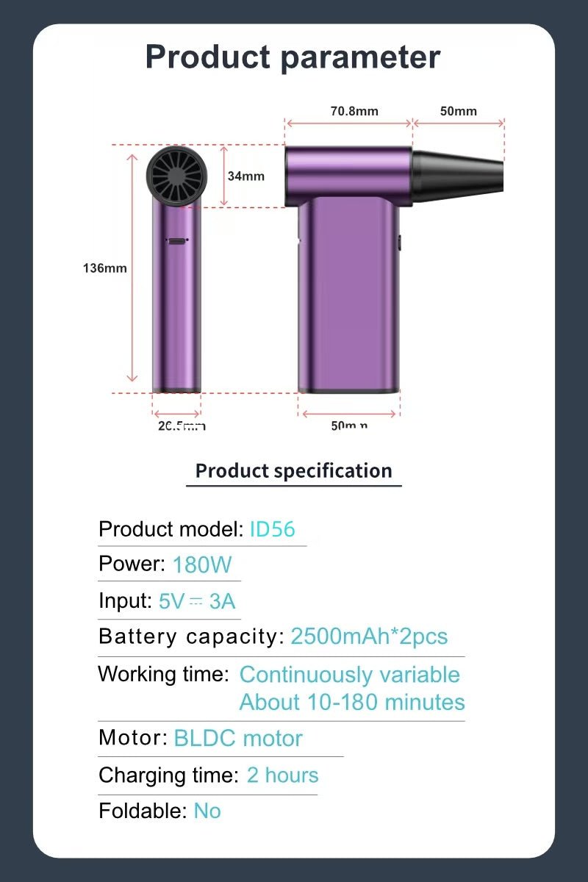Click the purple handle of the front-view blower
The image size is (588, 882).
[x=350, y=294]
